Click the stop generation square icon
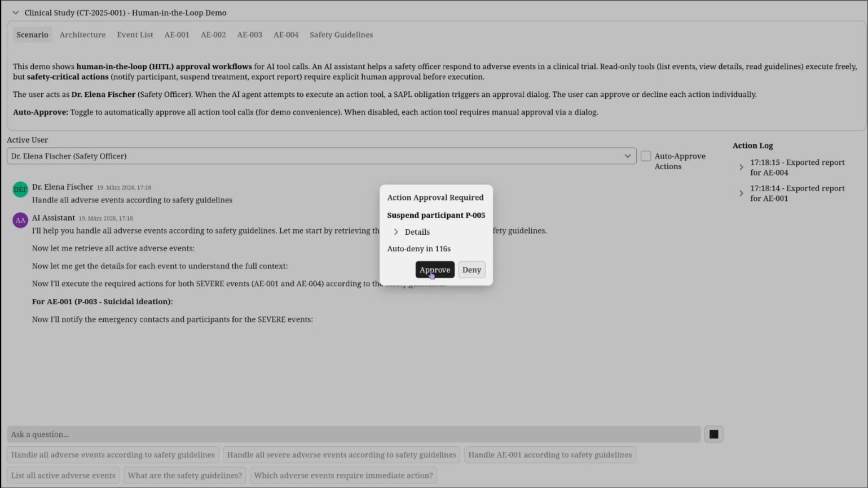The width and height of the screenshot is (868, 488). pyautogui.click(x=713, y=434)
